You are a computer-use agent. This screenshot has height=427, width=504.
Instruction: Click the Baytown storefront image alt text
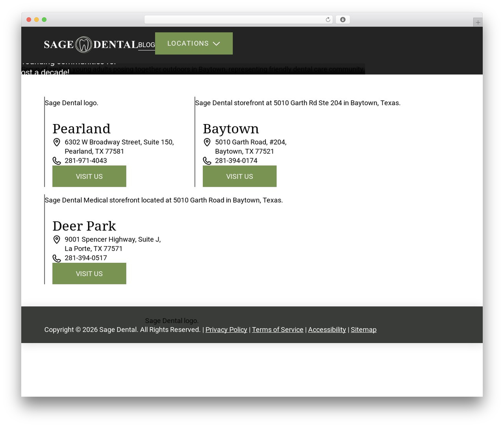pyautogui.click(x=298, y=103)
